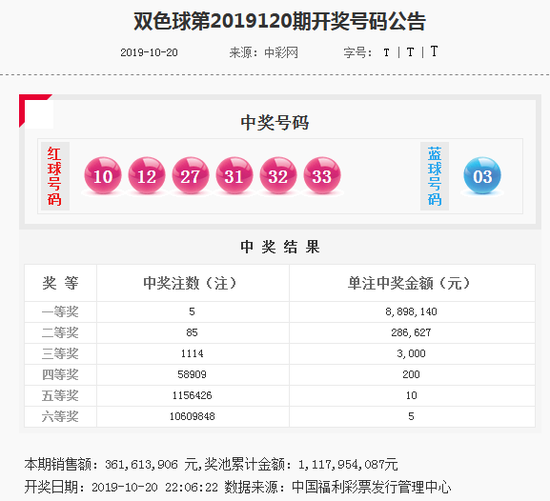Click third prize winner count 1114

click(x=192, y=354)
